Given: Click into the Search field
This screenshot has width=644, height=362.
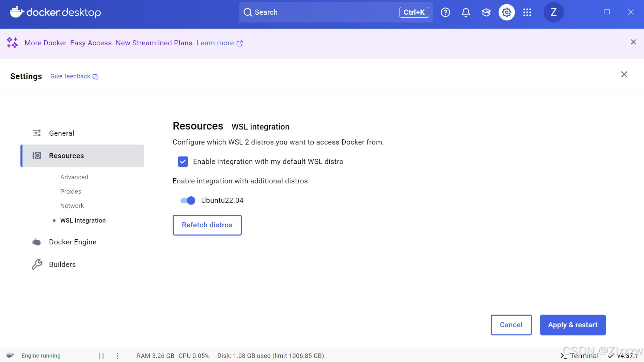Looking at the screenshot, I should [x=336, y=12].
